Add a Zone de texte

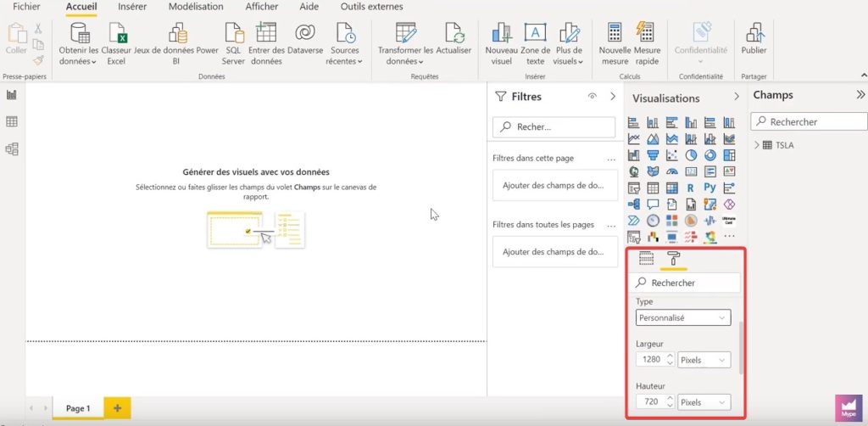536,45
